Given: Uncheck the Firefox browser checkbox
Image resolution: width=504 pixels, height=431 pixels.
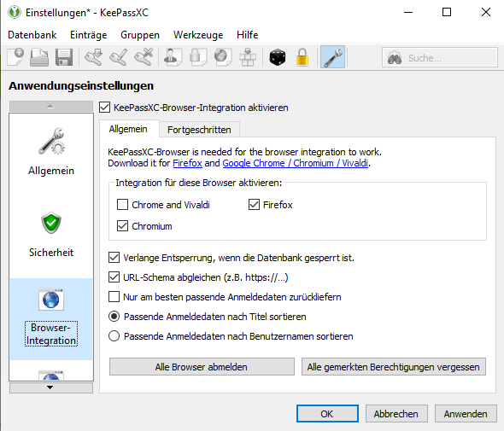Looking at the screenshot, I should click(254, 204).
